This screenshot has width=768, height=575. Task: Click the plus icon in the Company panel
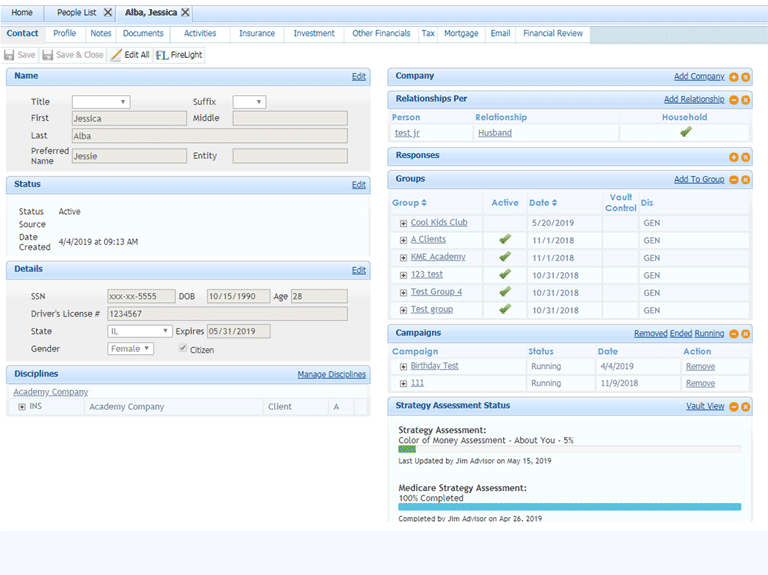pos(733,77)
